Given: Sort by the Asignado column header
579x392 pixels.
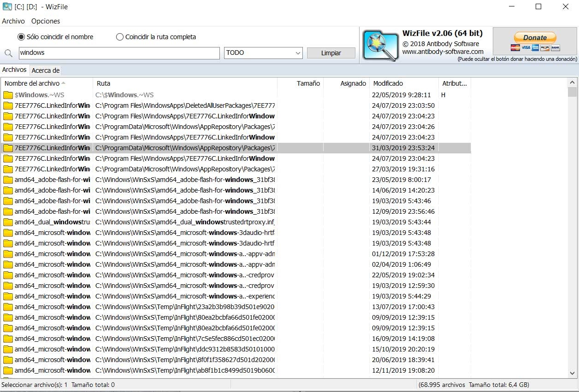Looking at the screenshot, I should point(346,83).
